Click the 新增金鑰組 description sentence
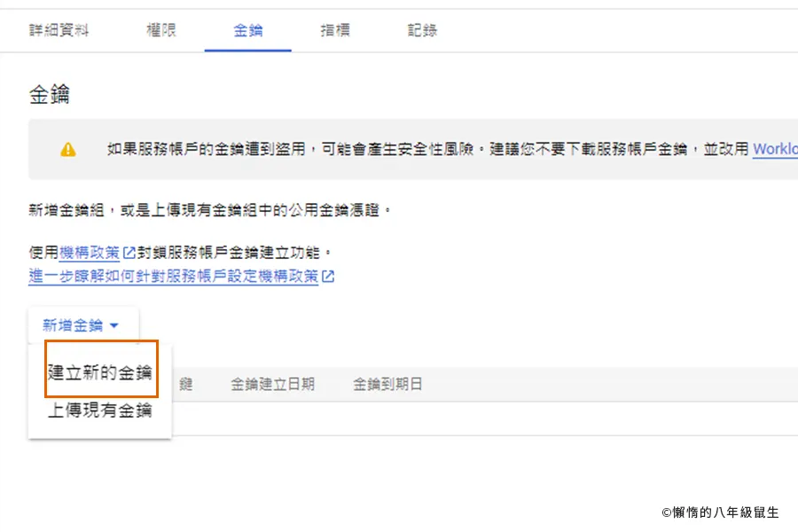Image resolution: width=798 pixels, height=532 pixels. (x=209, y=210)
